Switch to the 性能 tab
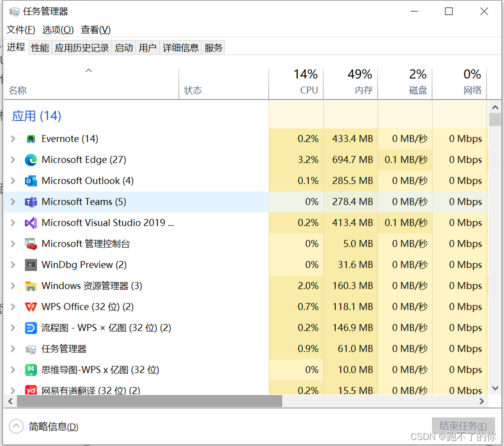 tap(40, 48)
